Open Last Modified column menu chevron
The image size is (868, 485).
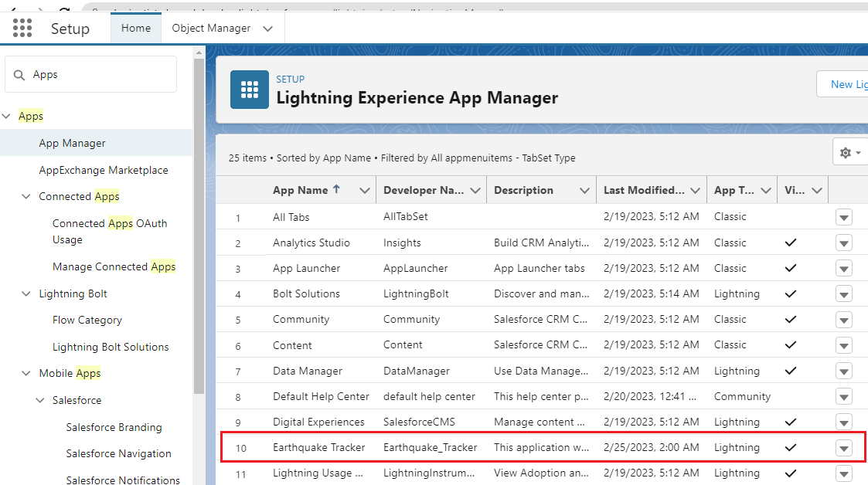click(696, 190)
